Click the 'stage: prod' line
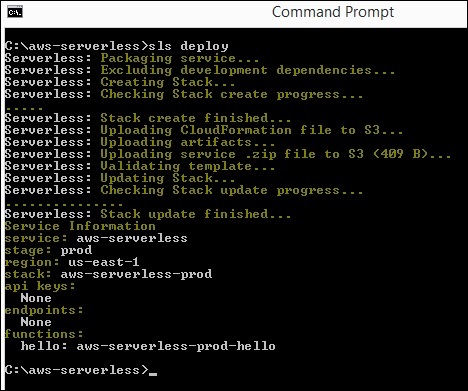 click(49, 250)
